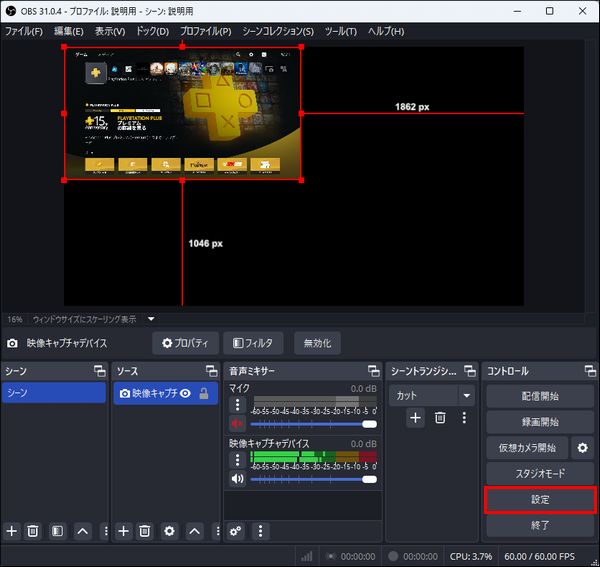
Task: Move source up with arrow icon
Action: click(x=194, y=531)
